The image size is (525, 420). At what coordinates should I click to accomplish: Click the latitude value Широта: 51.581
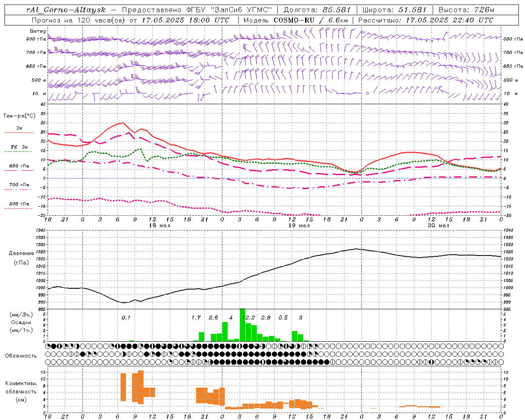[x=395, y=10]
